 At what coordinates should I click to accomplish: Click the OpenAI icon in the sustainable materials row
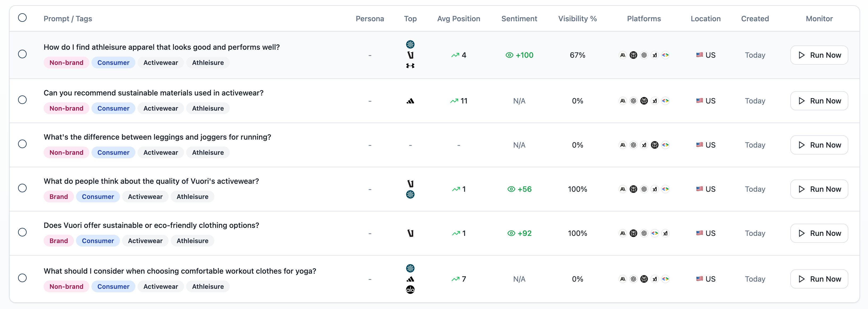click(633, 101)
